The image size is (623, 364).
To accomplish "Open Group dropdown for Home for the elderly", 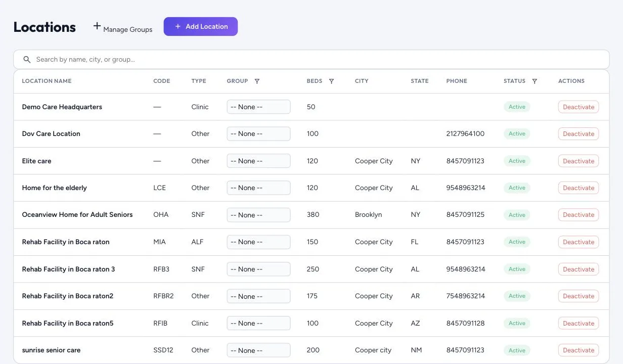I will pos(258,188).
